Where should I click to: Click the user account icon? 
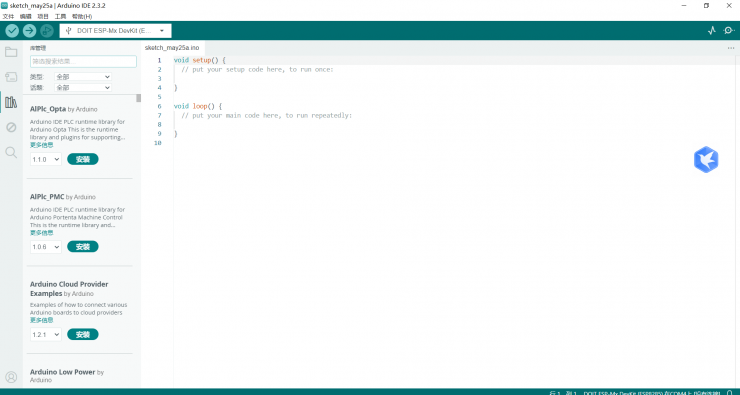[11, 377]
